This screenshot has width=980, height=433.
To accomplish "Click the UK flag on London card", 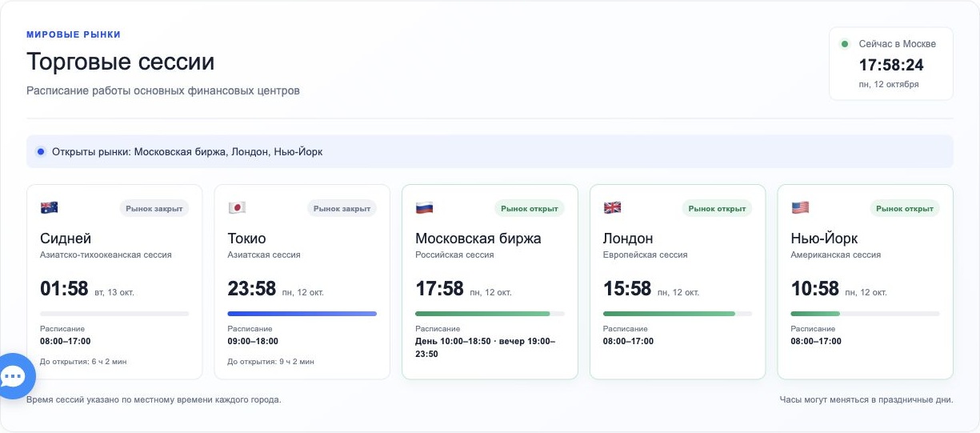I will (x=612, y=208).
